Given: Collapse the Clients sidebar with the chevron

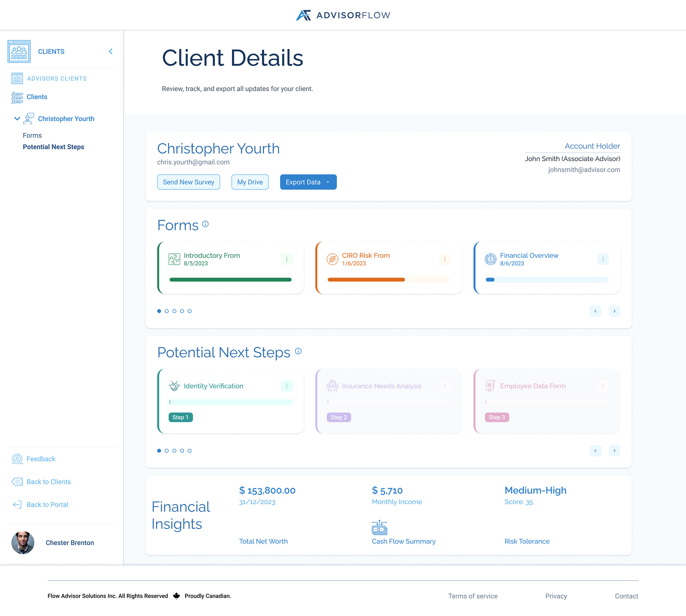Looking at the screenshot, I should [x=110, y=51].
